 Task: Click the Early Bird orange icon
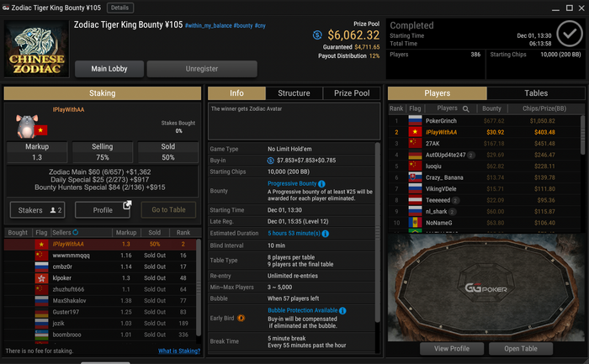[x=241, y=318]
